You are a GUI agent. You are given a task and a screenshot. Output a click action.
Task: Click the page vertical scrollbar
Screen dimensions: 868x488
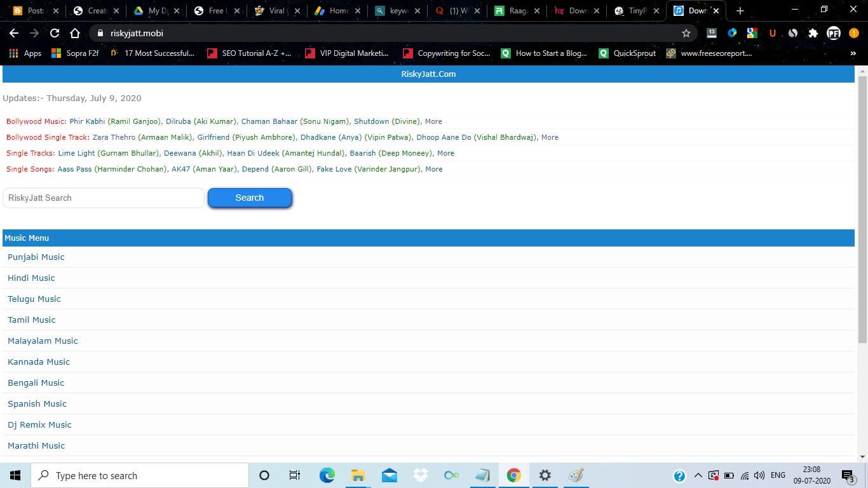tap(862, 210)
